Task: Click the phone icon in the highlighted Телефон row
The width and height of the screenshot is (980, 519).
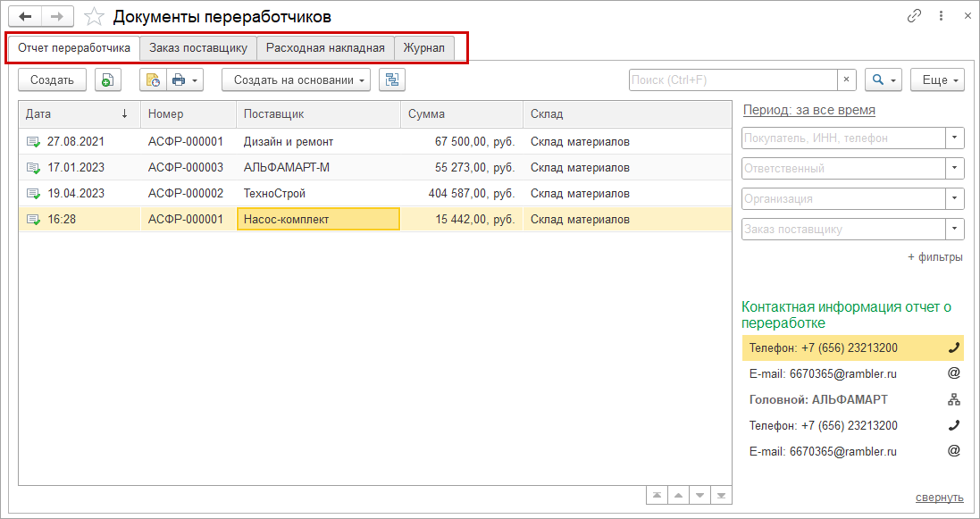Action: coord(953,347)
